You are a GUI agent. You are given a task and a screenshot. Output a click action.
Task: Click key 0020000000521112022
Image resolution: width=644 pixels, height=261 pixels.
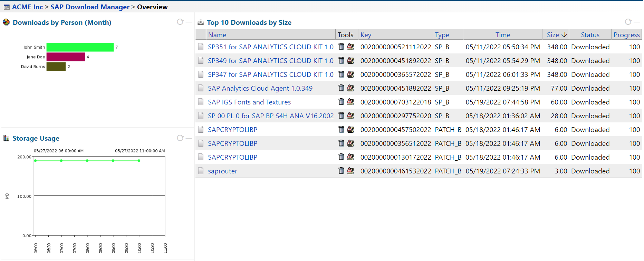coord(396,47)
